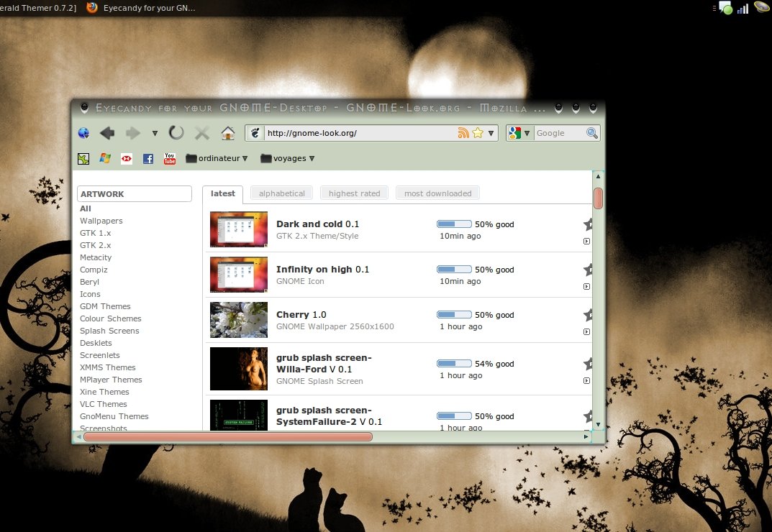Open the Google search engine selector dropdown
772x532 pixels.
pos(520,133)
